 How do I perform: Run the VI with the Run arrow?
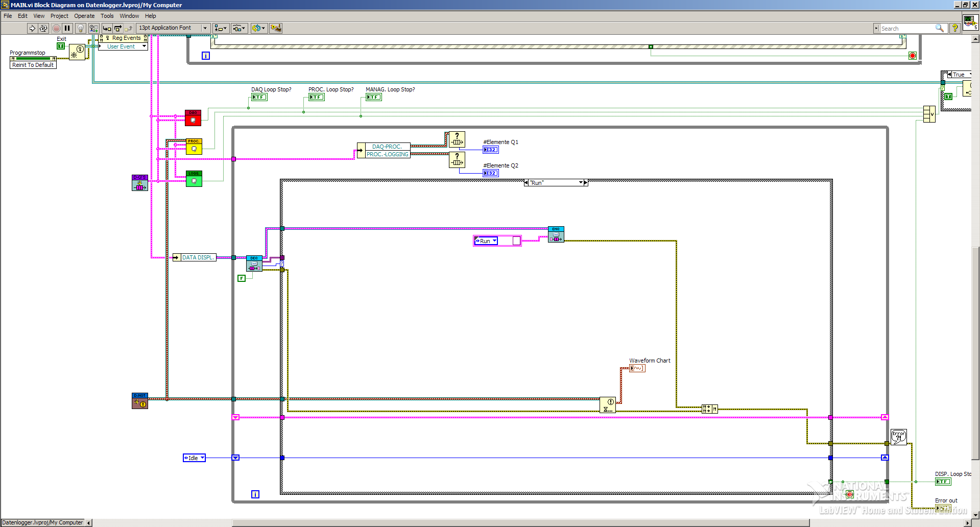coord(32,28)
